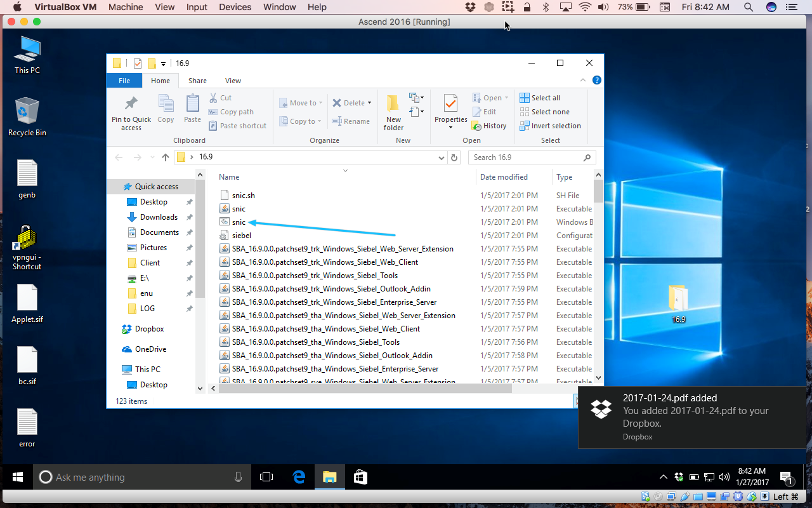812x508 pixels.
Task: Show hidden system tray icons
Action: (x=664, y=477)
